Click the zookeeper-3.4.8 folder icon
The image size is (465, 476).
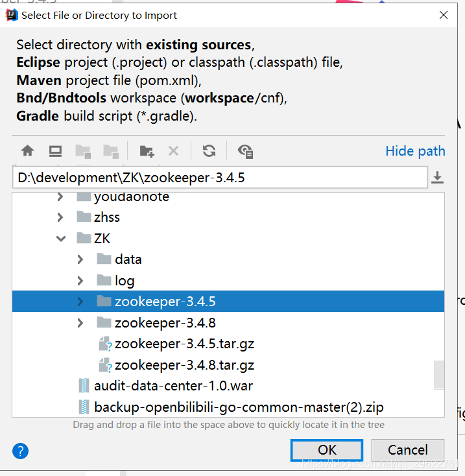pos(104,322)
